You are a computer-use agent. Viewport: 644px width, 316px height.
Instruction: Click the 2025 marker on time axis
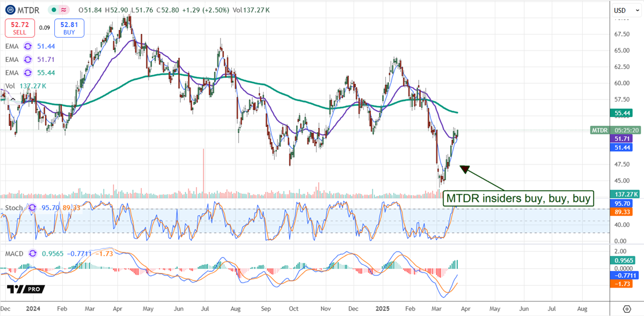coord(383,310)
